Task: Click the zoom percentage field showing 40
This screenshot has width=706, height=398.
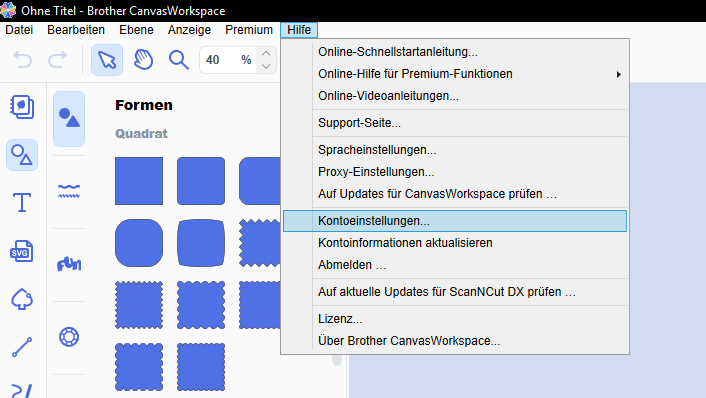Action: (228, 60)
